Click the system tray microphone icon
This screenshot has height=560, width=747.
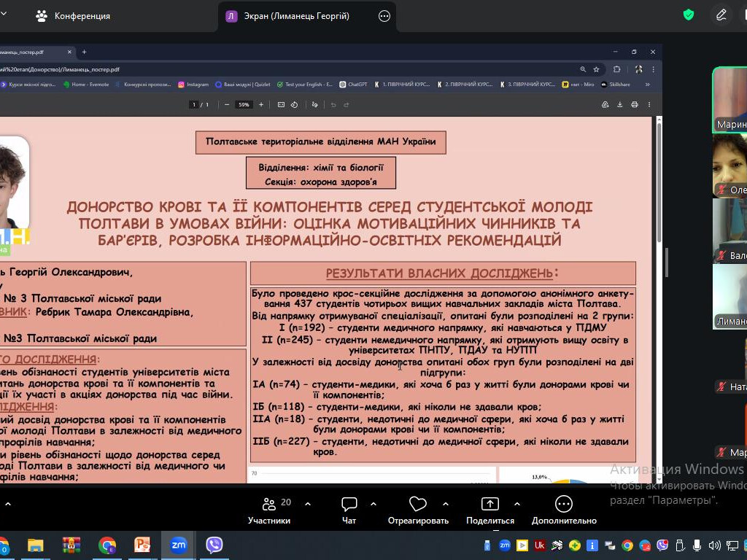(697, 545)
